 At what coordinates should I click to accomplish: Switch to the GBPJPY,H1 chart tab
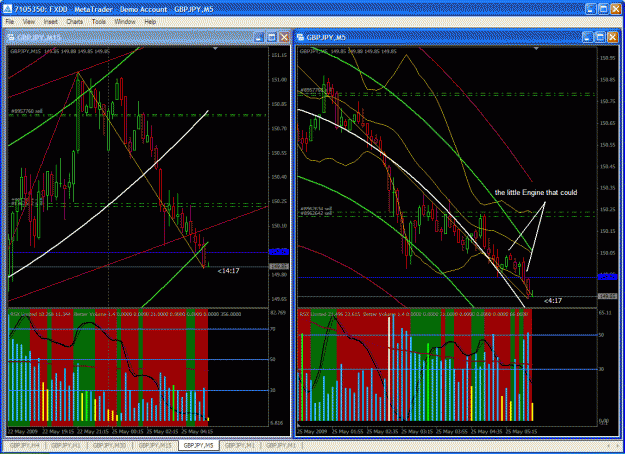[x=66, y=446]
